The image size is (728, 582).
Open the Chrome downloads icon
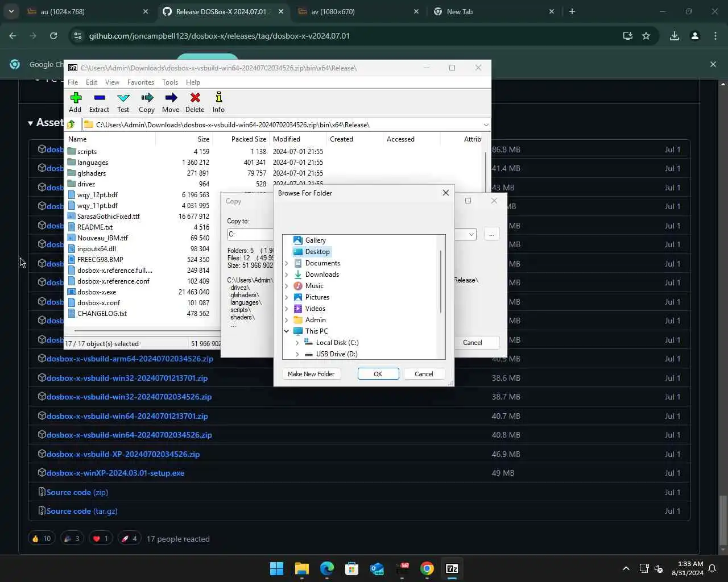[675, 36]
